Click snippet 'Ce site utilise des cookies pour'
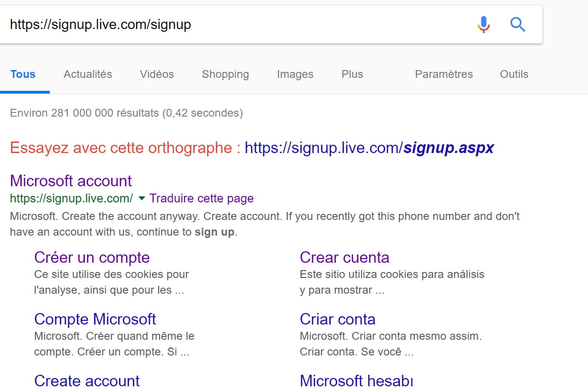 pos(112,282)
